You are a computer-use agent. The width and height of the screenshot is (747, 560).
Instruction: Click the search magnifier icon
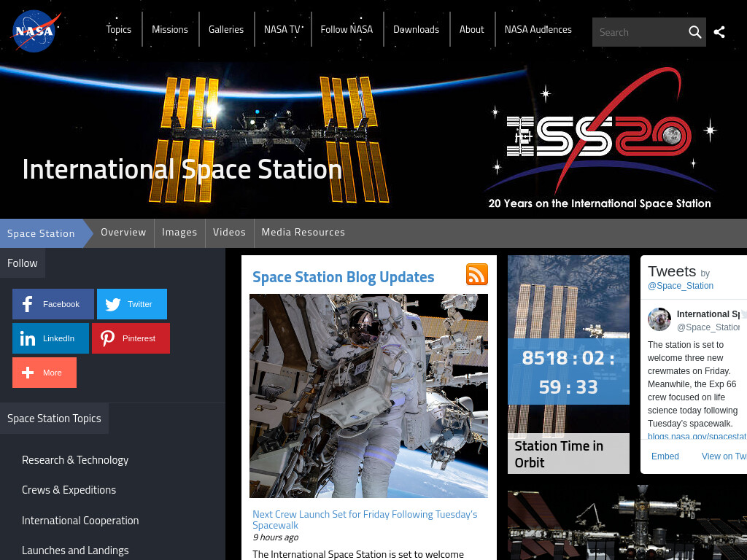(x=694, y=32)
